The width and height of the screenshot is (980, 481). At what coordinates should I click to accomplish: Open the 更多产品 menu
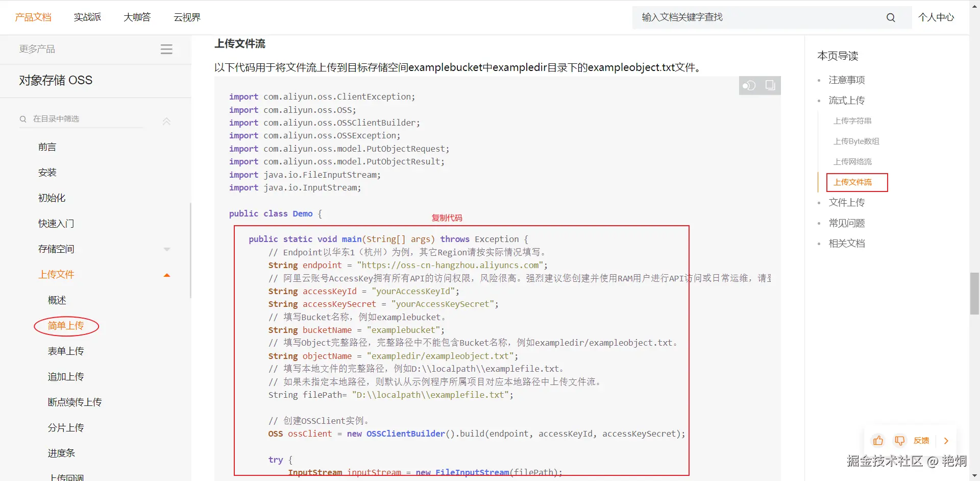pos(37,49)
